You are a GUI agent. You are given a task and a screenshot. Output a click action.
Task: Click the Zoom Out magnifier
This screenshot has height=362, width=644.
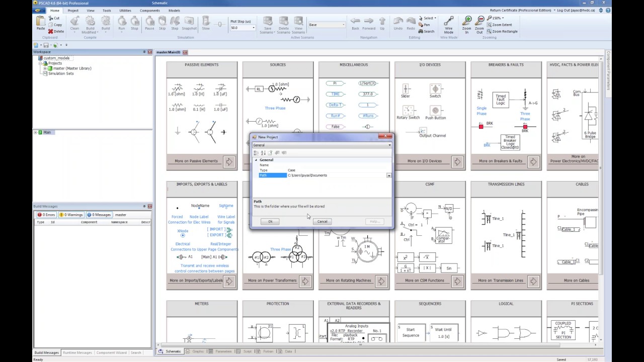pos(479,21)
